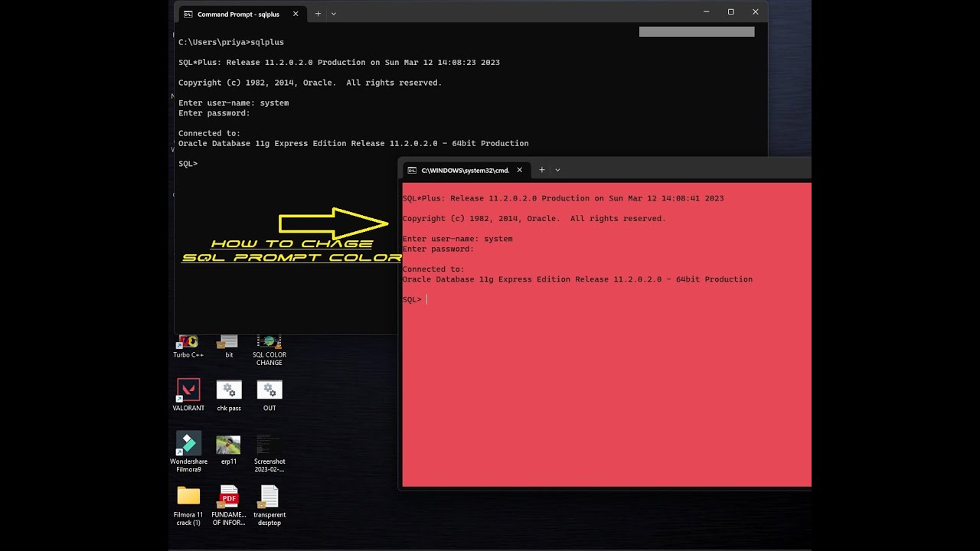
Task: Open the erp11 image thumbnail
Action: coord(229,449)
